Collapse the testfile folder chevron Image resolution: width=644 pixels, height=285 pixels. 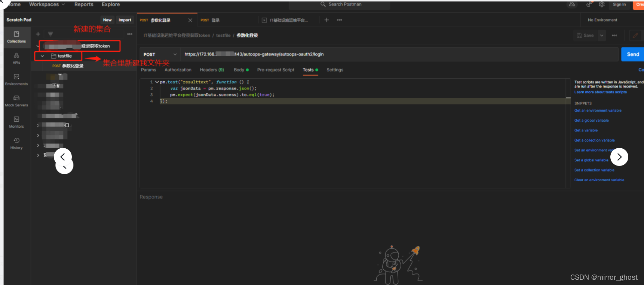tap(42, 56)
